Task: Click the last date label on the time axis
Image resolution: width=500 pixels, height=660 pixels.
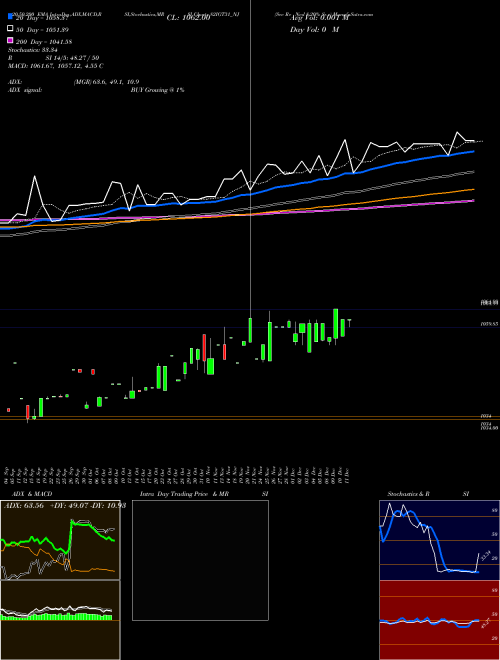Action: pyautogui.click(x=349, y=475)
